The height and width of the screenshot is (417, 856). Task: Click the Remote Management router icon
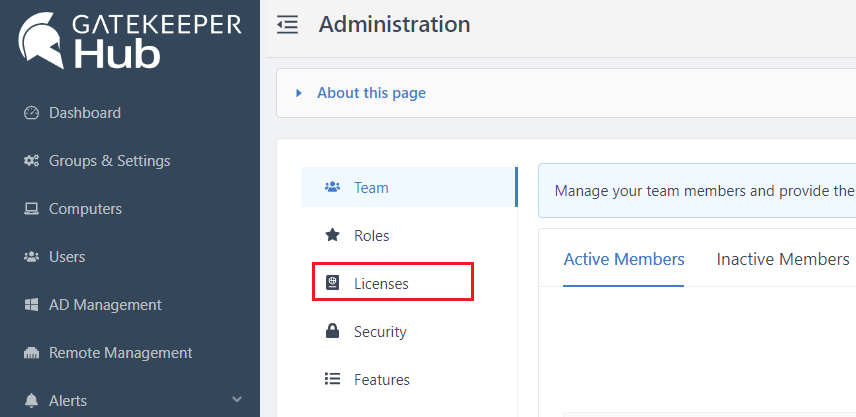[31, 353]
